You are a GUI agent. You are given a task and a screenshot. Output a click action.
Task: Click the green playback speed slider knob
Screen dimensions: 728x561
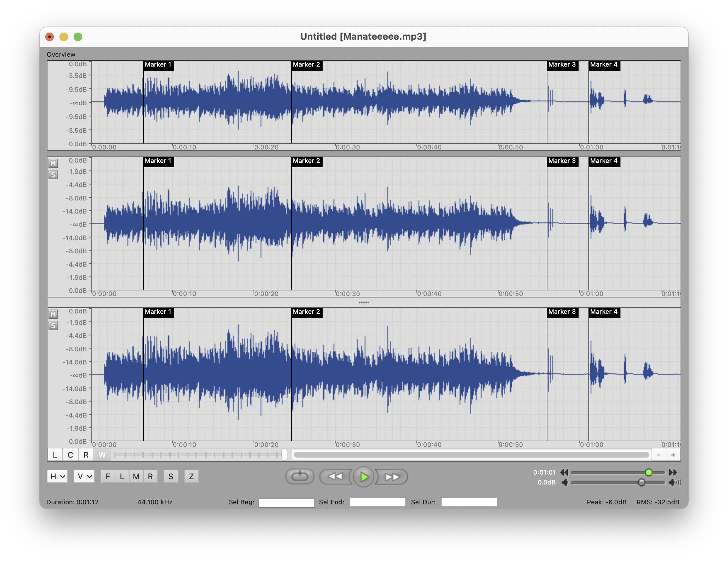coord(649,472)
